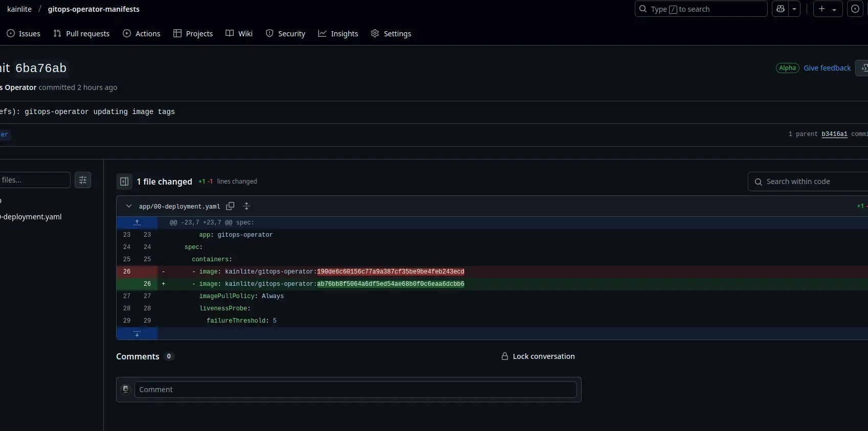The height and width of the screenshot is (431, 868).
Task: Focus the Type / to search box
Action: pos(701,9)
